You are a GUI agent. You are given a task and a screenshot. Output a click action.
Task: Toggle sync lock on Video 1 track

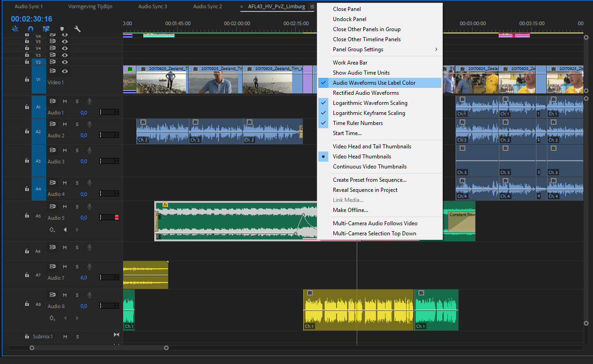(53, 71)
